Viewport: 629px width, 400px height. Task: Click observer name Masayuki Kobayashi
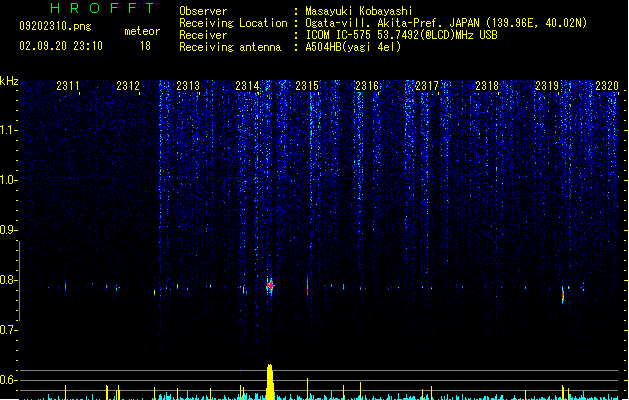(359, 11)
